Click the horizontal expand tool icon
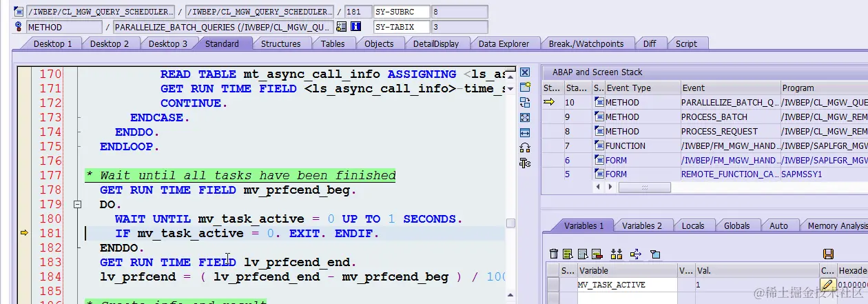Screen dimensions: 868x304 tap(525, 132)
